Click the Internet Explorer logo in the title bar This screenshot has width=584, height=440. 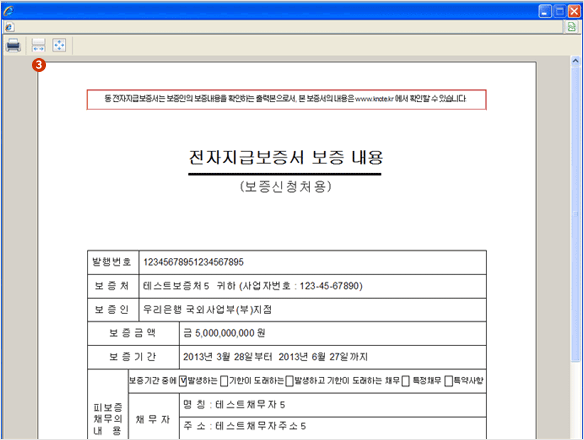pyautogui.click(x=8, y=11)
